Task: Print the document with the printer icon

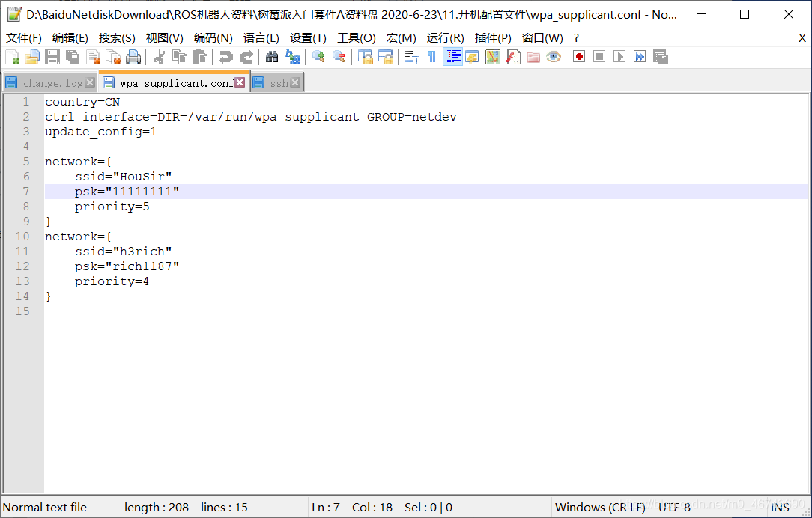Action: click(x=133, y=57)
